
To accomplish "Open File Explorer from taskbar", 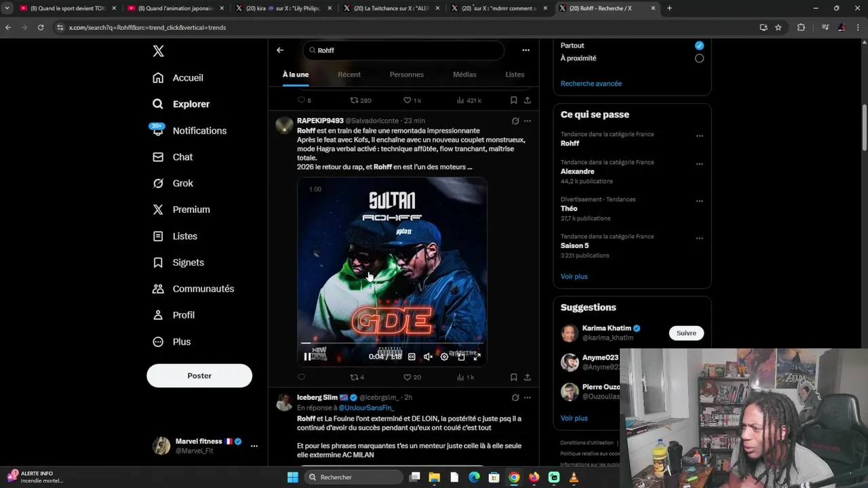I will click(x=435, y=477).
